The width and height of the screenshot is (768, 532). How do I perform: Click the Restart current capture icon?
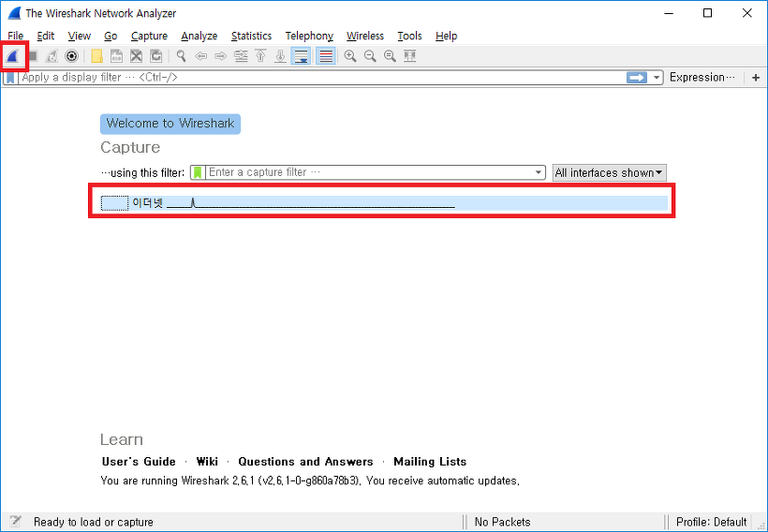point(52,56)
